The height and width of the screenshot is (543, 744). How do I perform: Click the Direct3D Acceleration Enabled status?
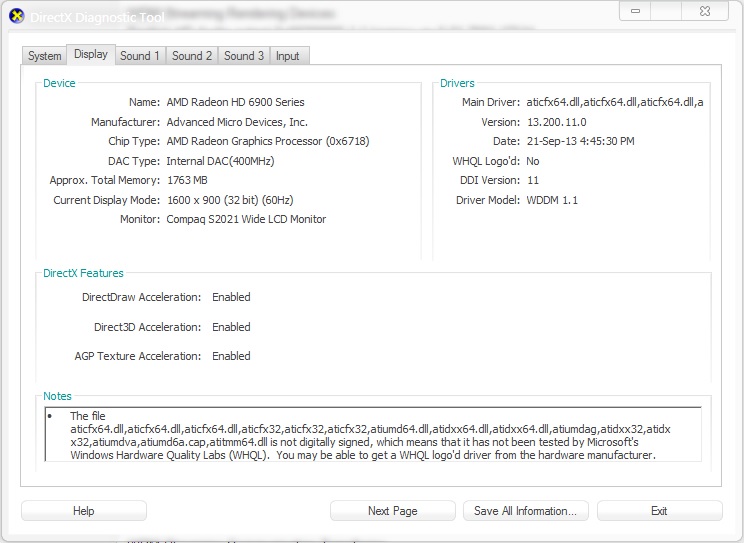(x=231, y=327)
